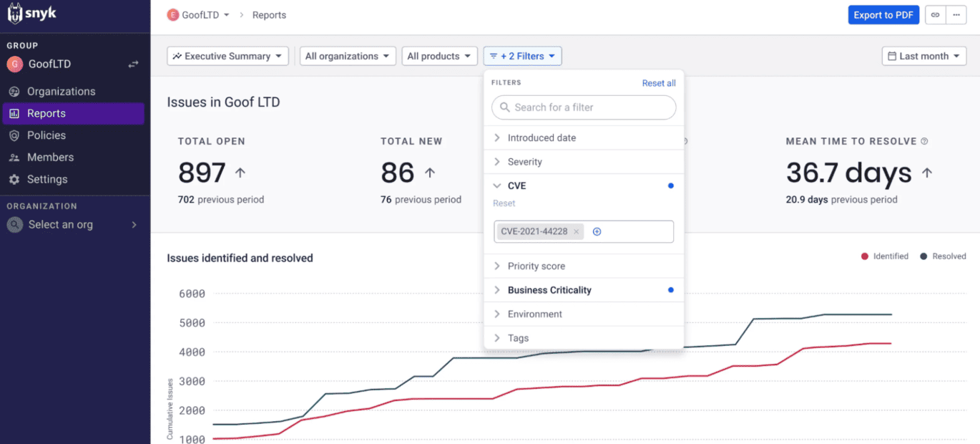The width and height of the screenshot is (980, 444).
Task: Expand the Severity filter
Action: coord(584,162)
